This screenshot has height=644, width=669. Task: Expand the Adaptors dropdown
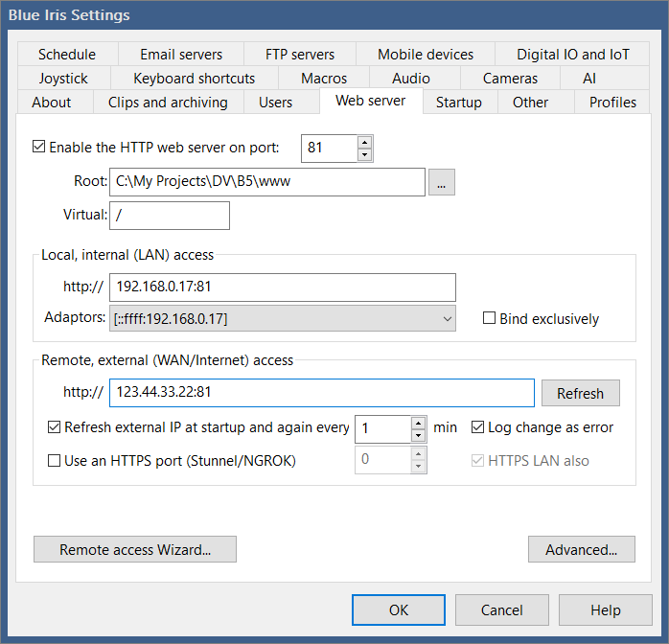283,318
